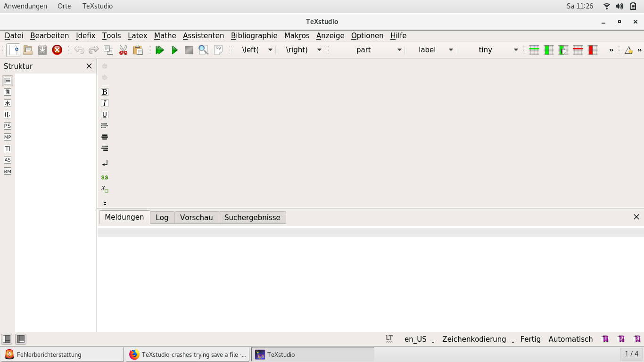This screenshot has width=644, height=362.
Task: Select the Meldungen tab
Action: [x=124, y=217]
